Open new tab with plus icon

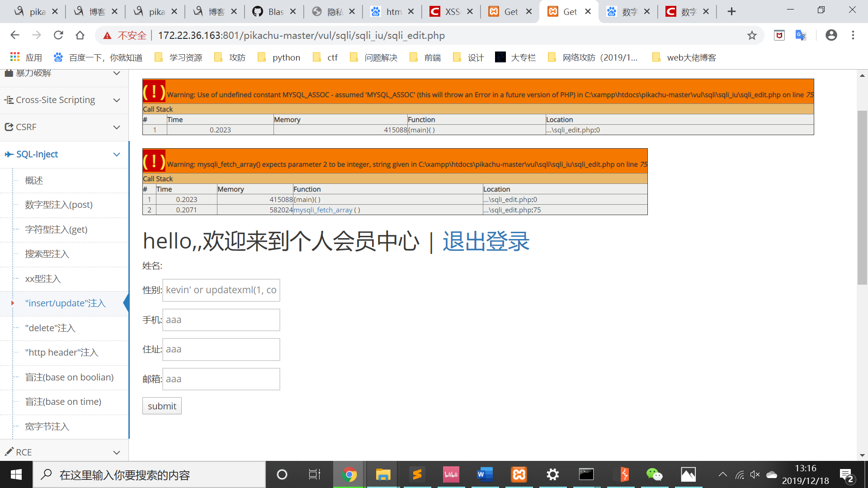pyautogui.click(x=731, y=12)
